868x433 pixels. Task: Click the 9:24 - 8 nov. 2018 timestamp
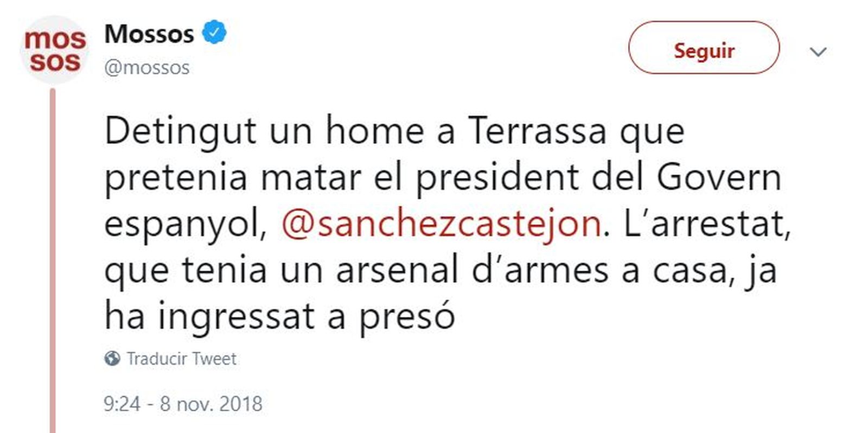tap(183, 404)
